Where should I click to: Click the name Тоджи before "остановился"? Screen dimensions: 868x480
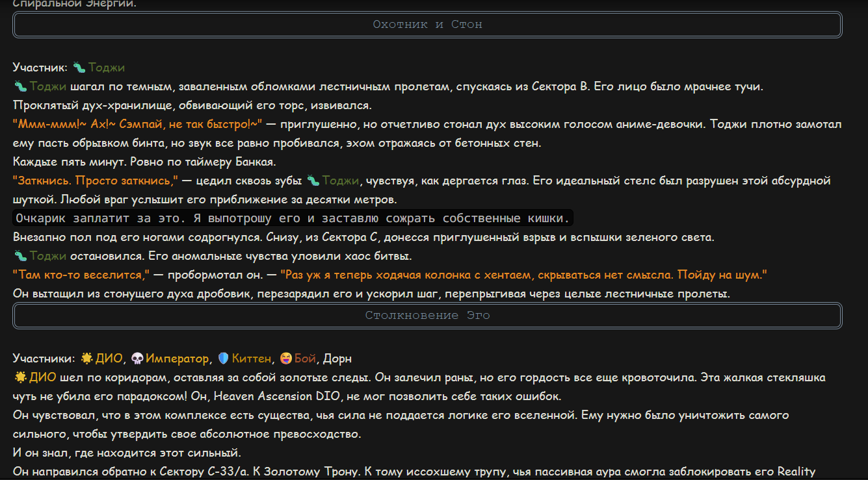coord(47,256)
